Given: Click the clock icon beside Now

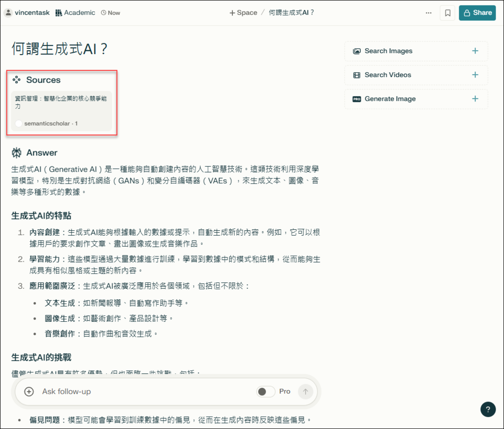Looking at the screenshot, I should [x=103, y=13].
